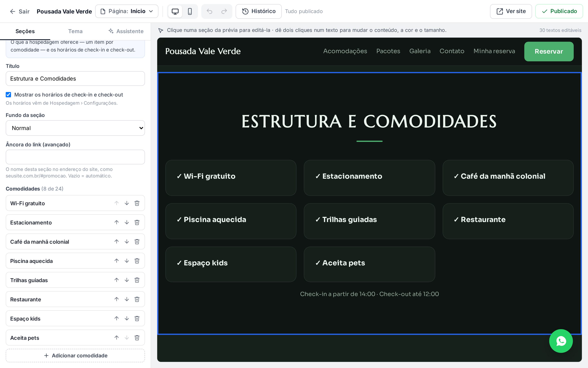Open the Página: Início dropdown
The width and height of the screenshot is (588, 368).
tap(127, 11)
